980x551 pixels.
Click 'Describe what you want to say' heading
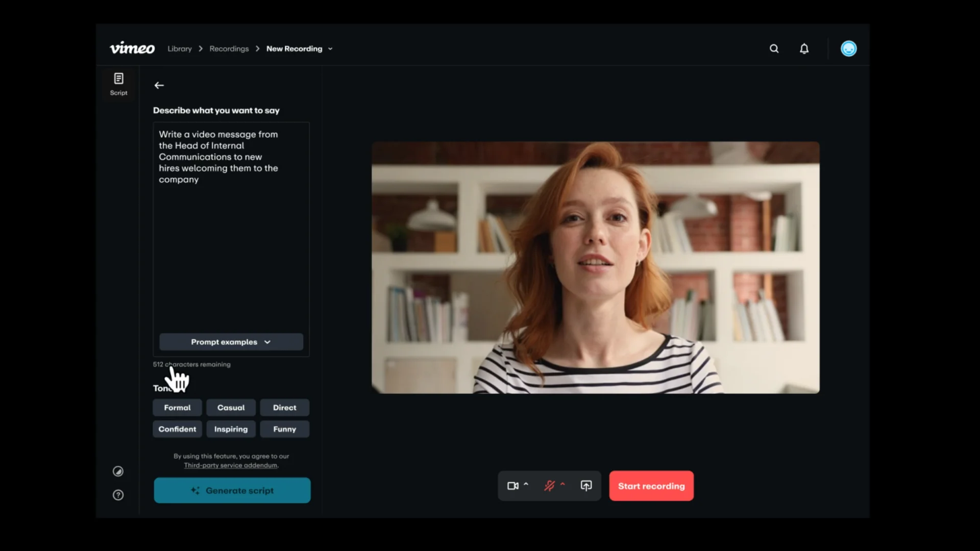pyautogui.click(x=216, y=110)
